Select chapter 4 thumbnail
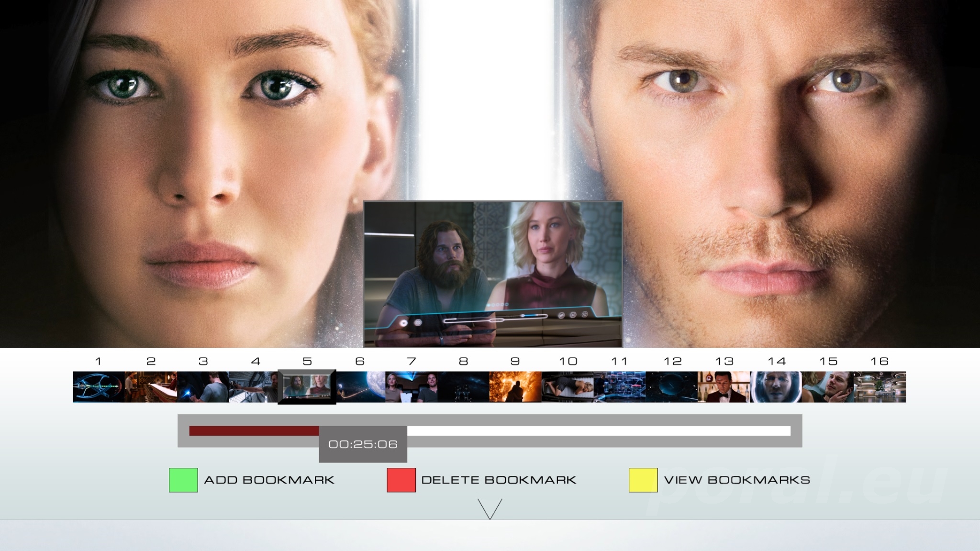This screenshot has height=551, width=980. [254, 387]
